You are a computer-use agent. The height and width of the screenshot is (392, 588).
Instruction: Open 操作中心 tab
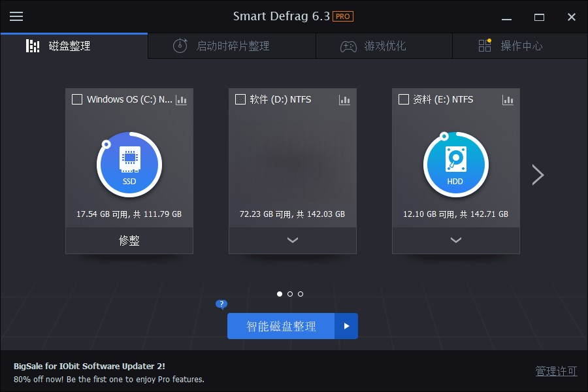[520, 46]
